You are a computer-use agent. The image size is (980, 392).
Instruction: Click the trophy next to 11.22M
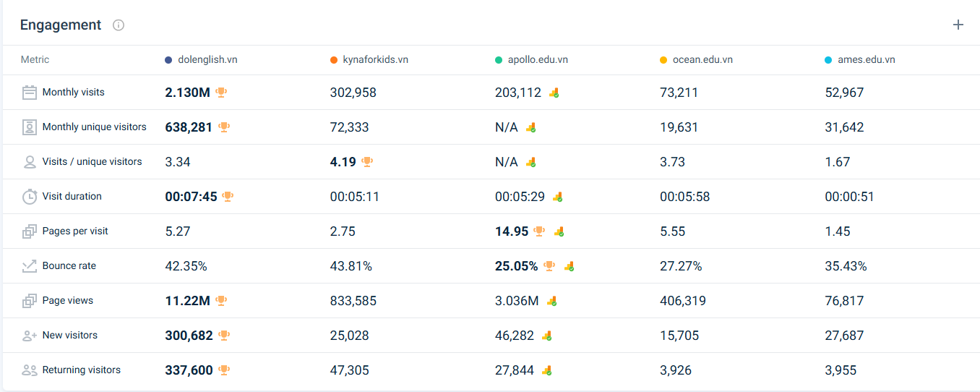click(x=221, y=301)
